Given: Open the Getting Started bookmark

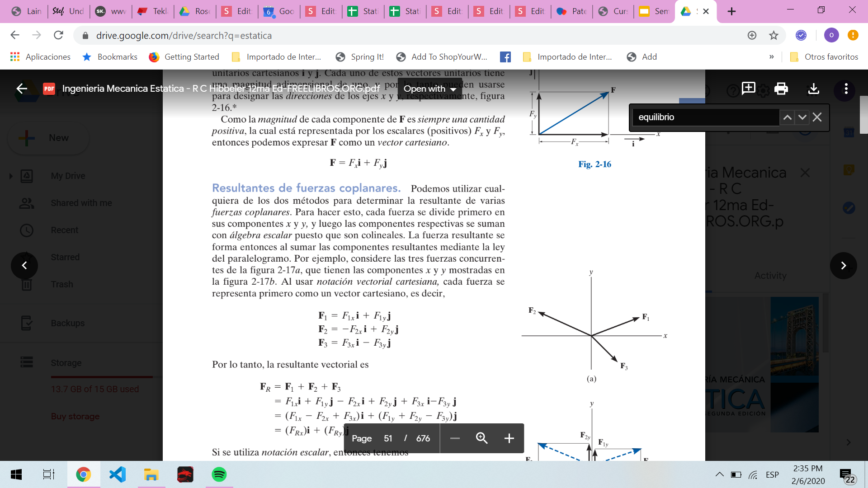Looking at the screenshot, I should pyautogui.click(x=184, y=57).
